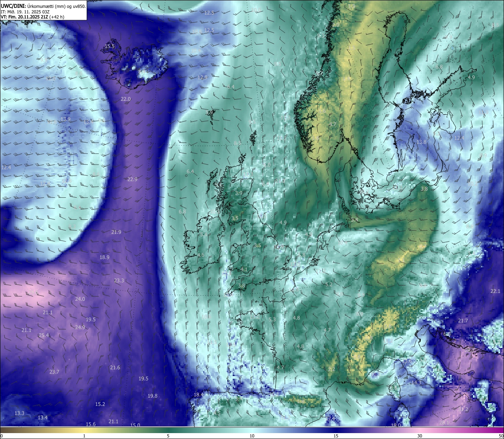Click the map value 13.3

point(19,413)
